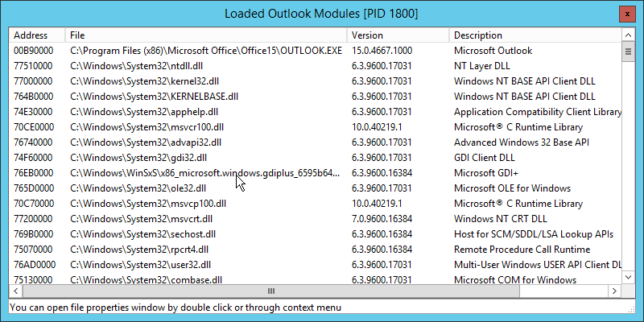Click address 77000000
The width and height of the screenshot is (644, 322).
click(x=33, y=81)
